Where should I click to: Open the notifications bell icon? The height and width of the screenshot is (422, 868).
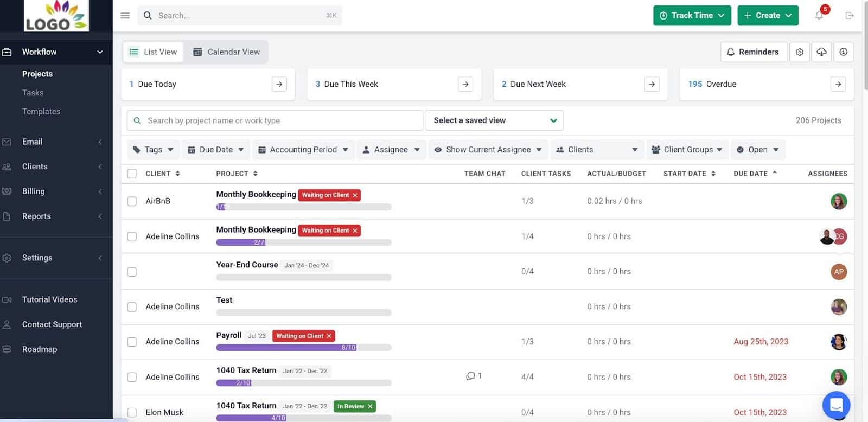[819, 16]
